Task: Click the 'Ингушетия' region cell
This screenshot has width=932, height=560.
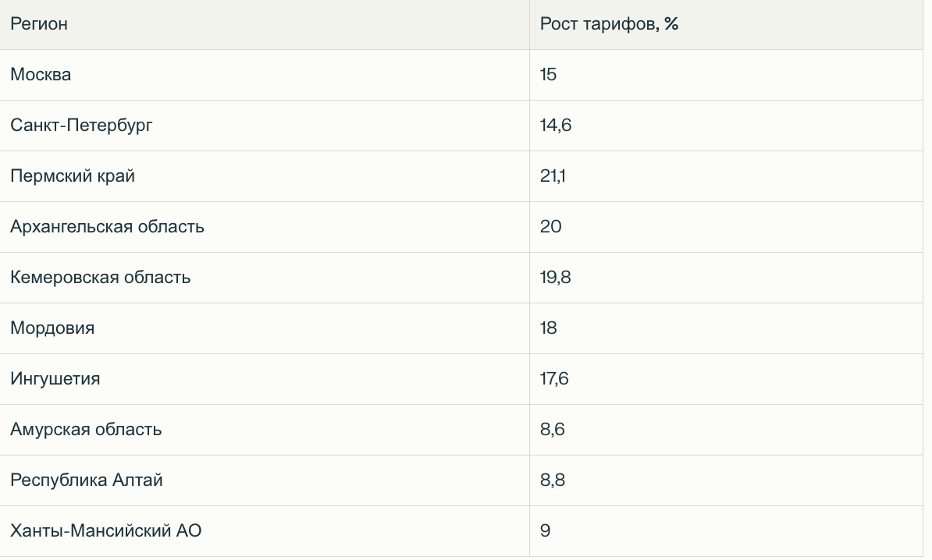Action: click(55, 379)
